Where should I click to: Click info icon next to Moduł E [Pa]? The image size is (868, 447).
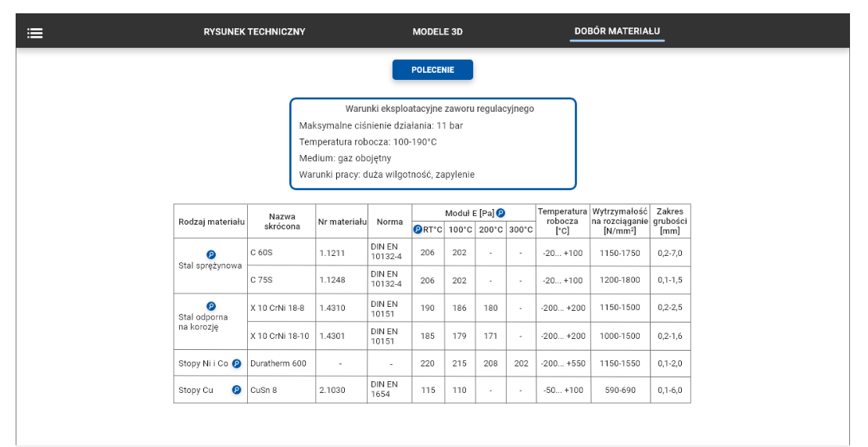tap(500, 213)
